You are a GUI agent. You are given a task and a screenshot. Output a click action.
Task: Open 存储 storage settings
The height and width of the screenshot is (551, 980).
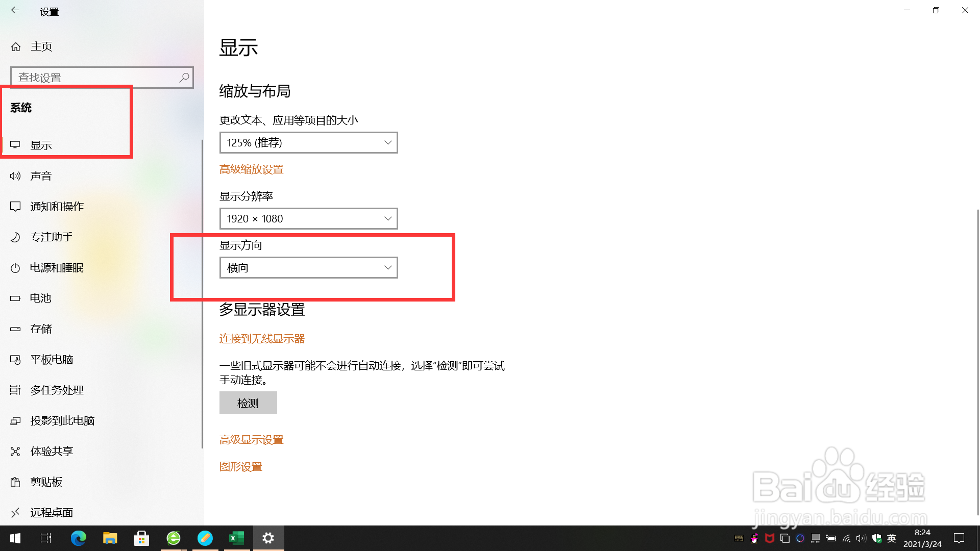[x=41, y=329]
